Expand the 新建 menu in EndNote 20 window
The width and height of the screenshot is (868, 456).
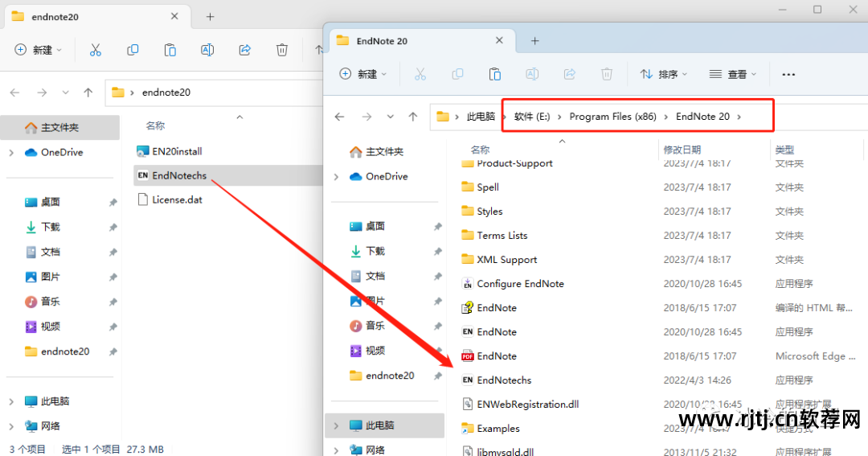pos(363,74)
